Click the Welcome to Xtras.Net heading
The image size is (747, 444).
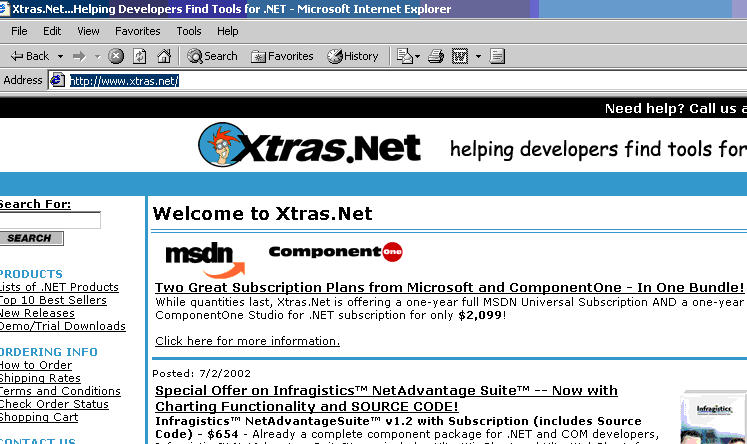pos(262,213)
